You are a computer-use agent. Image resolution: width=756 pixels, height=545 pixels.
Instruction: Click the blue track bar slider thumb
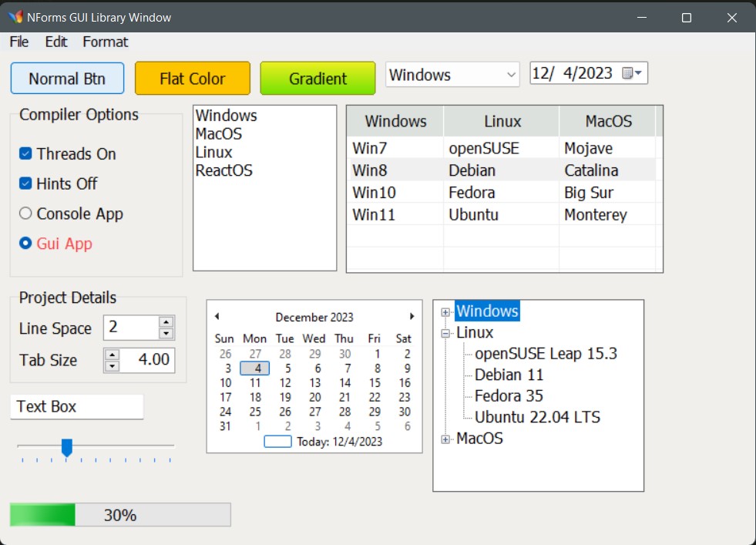click(x=67, y=447)
